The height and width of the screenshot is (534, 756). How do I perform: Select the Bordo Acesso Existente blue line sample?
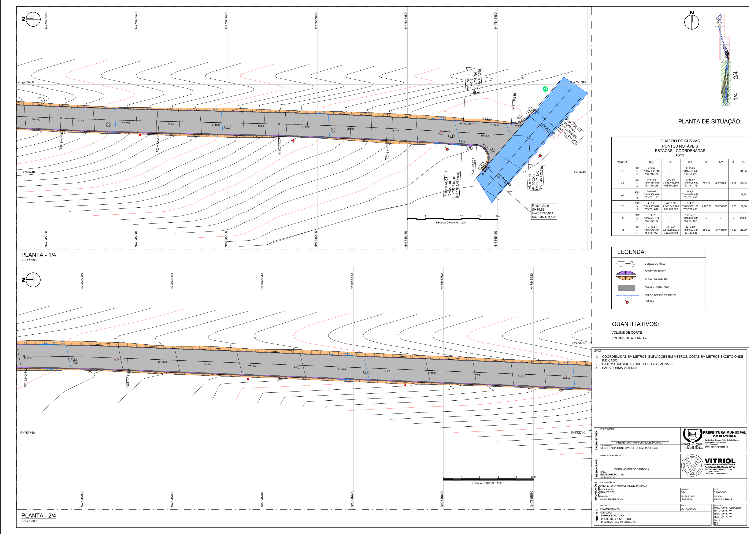coord(628,295)
